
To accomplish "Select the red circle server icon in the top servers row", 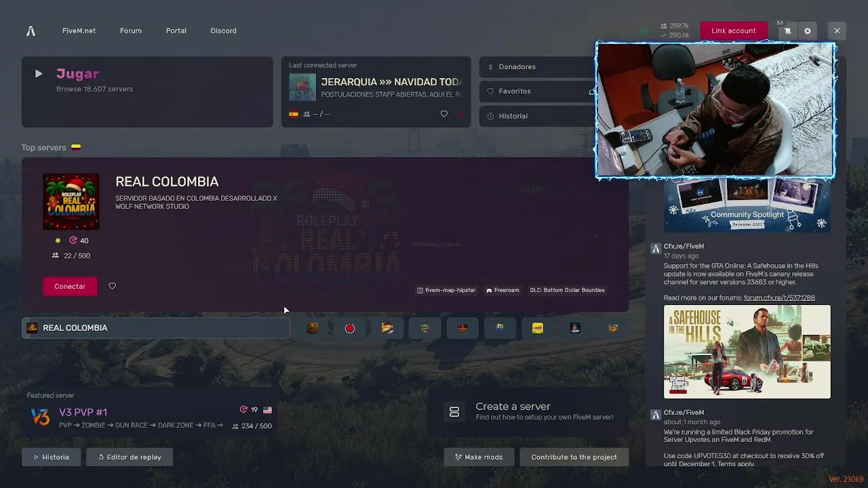I will point(350,328).
